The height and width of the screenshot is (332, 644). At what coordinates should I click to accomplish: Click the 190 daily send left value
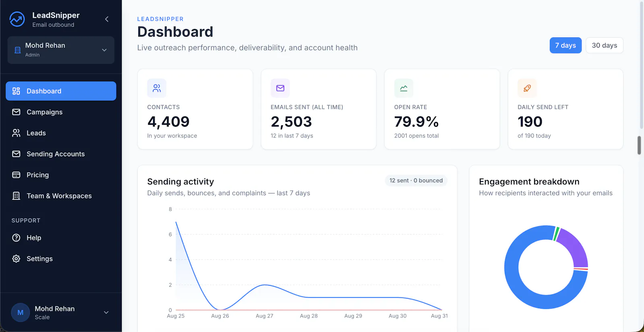[530, 122]
